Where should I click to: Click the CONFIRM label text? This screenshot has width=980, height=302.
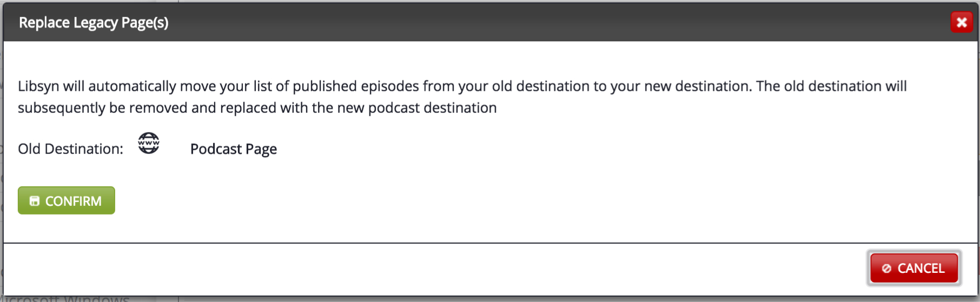pyautogui.click(x=74, y=201)
